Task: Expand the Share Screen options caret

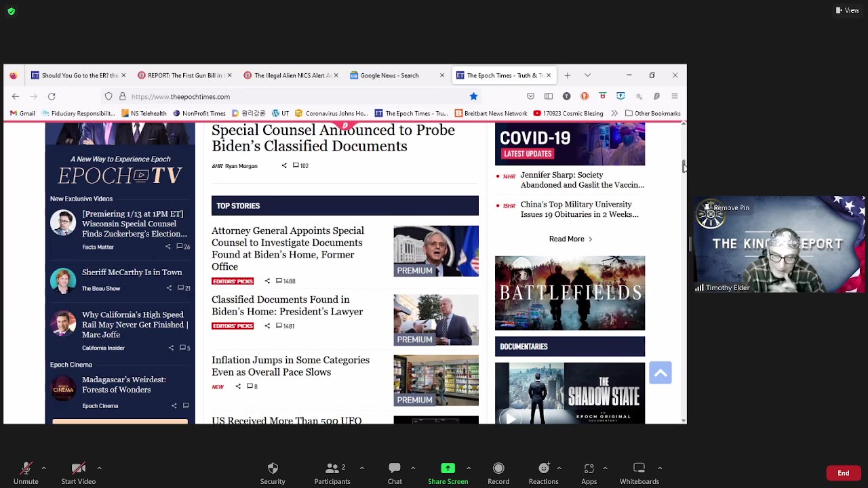Action: point(469,468)
